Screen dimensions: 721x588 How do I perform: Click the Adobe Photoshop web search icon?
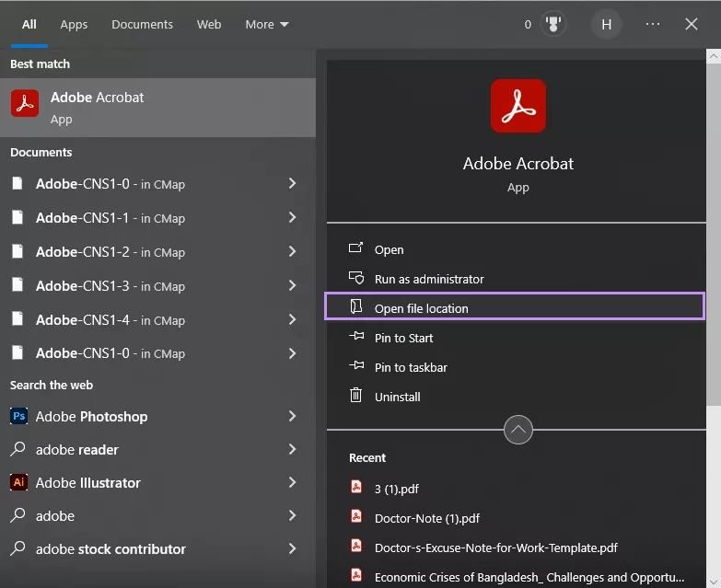(18, 417)
